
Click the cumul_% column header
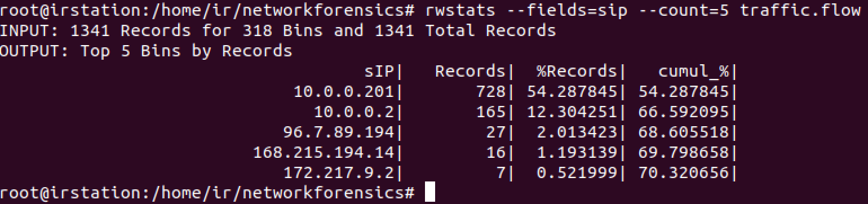pos(694,72)
